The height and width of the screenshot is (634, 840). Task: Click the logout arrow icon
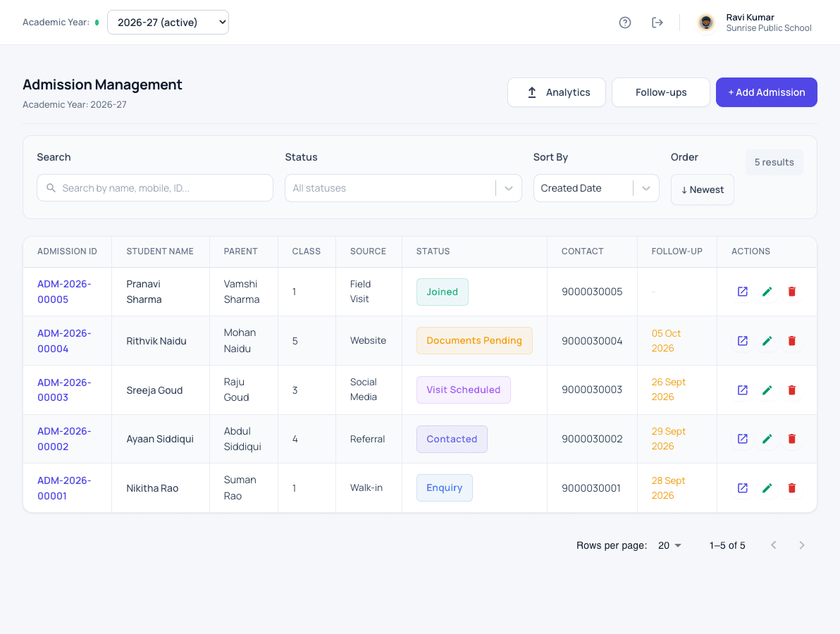pos(657,23)
